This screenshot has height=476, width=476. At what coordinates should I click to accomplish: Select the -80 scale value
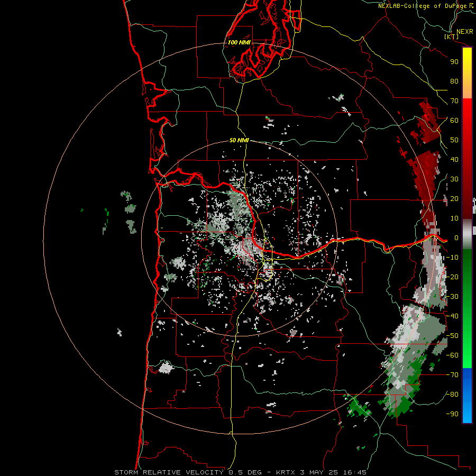click(452, 395)
